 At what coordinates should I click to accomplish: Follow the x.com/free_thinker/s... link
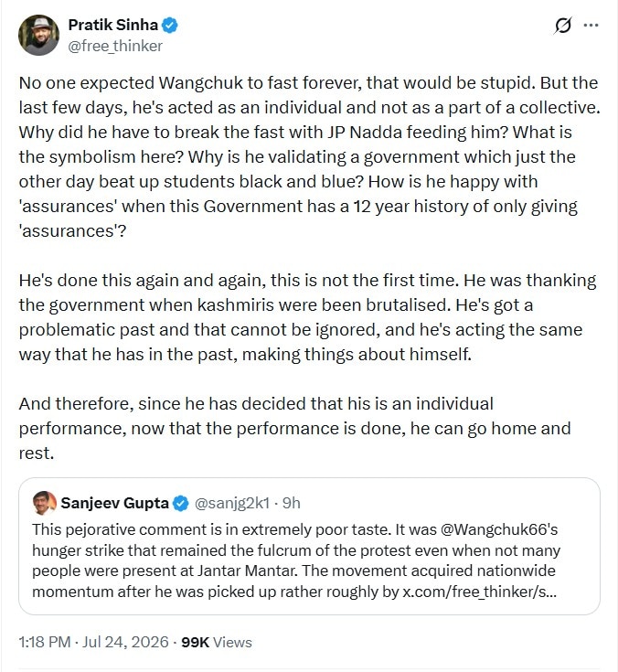[x=480, y=592]
